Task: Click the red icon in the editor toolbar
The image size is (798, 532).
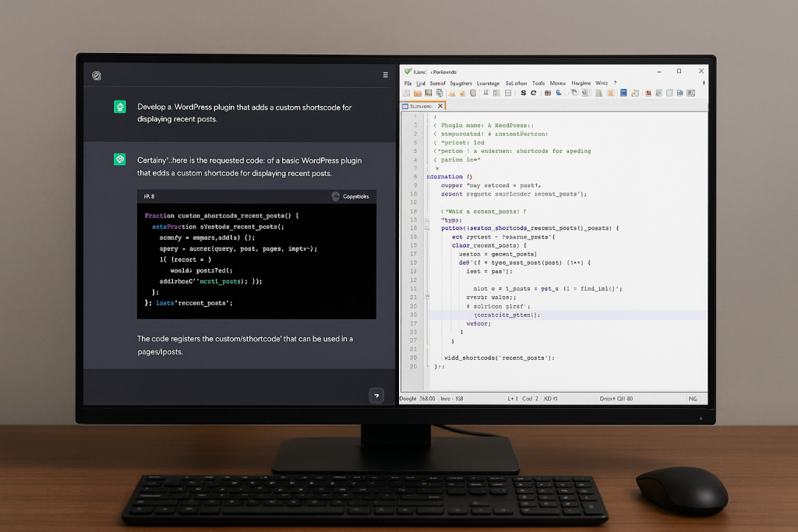Action: click(648, 93)
